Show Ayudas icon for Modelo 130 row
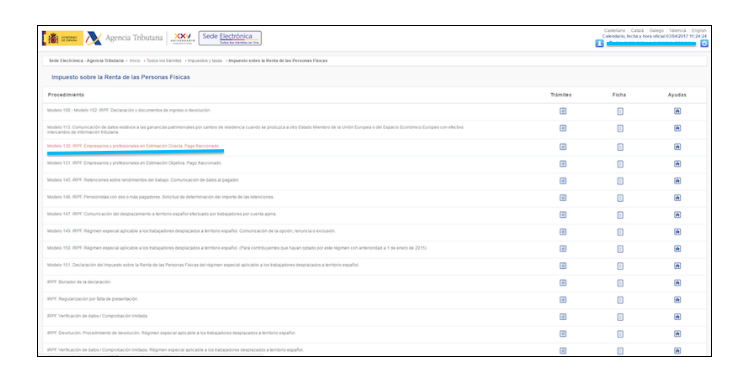 677,147
